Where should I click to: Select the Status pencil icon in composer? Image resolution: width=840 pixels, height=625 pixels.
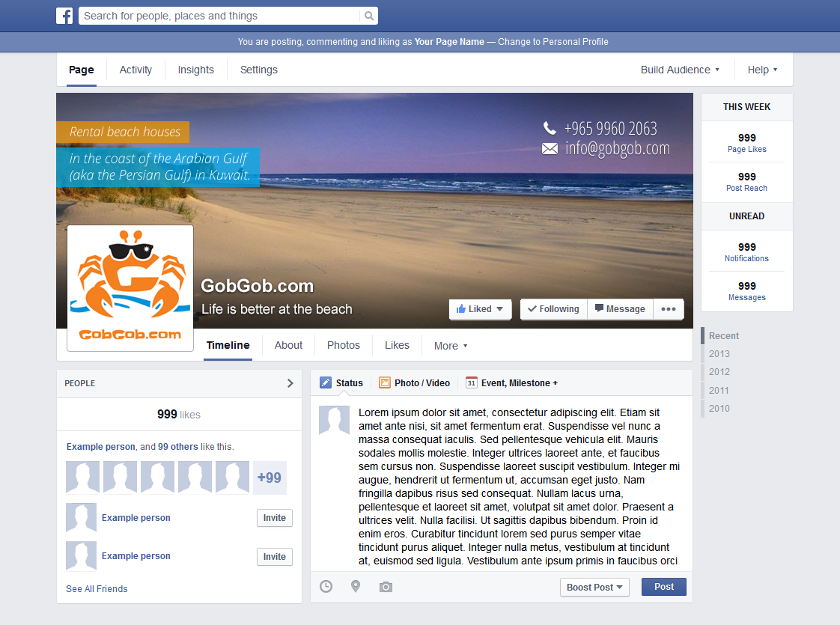pos(326,382)
